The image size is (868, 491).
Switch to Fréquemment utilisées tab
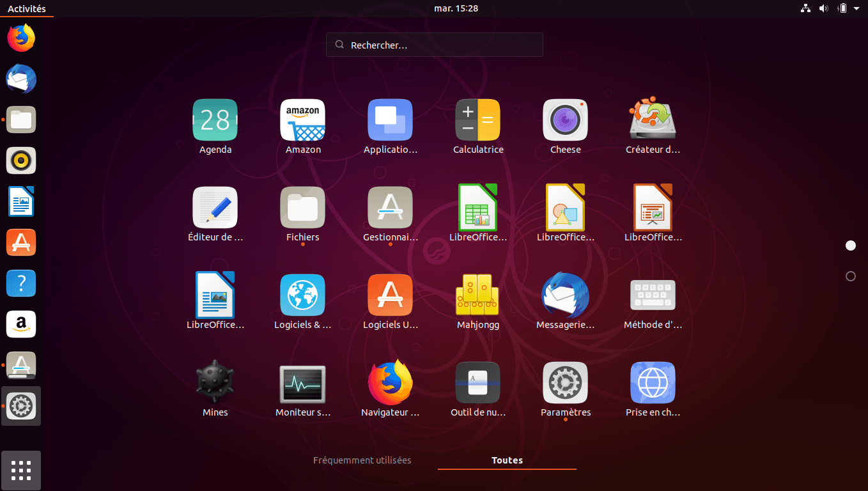pyautogui.click(x=362, y=460)
